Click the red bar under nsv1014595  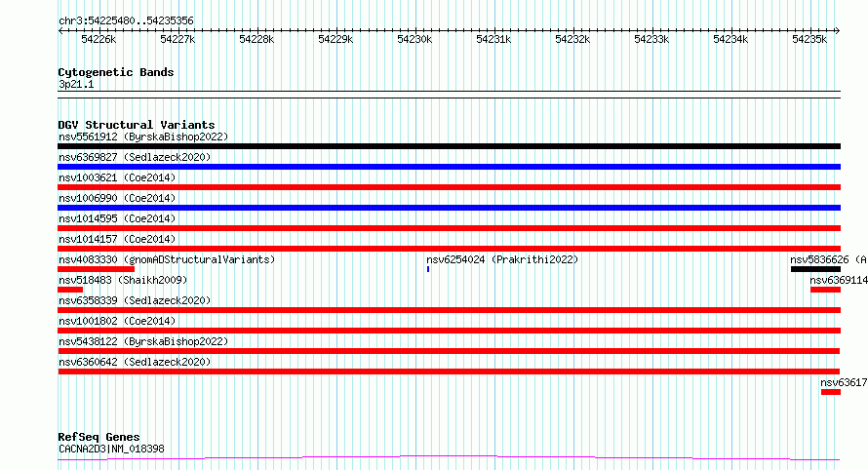coord(449,228)
